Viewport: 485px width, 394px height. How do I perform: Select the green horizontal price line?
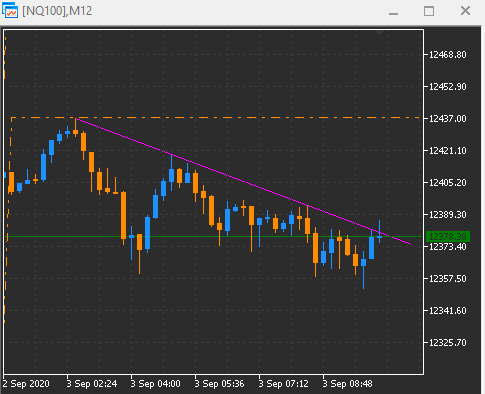pyautogui.click(x=213, y=236)
